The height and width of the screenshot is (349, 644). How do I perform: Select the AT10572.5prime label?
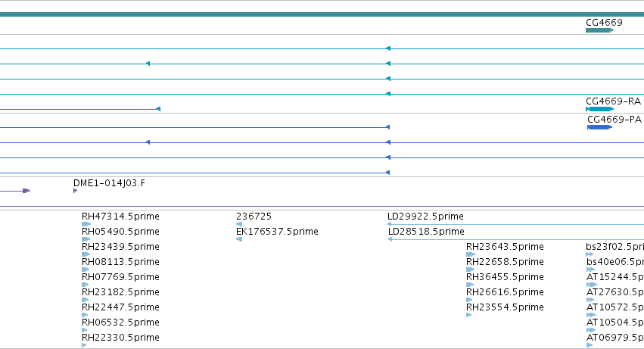pyautogui.click(x=615, y=307)
